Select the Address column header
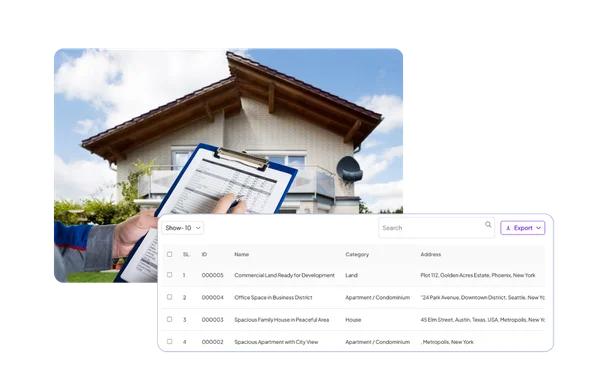This screenshot has height=380, width=600. [x=430, y=254]
